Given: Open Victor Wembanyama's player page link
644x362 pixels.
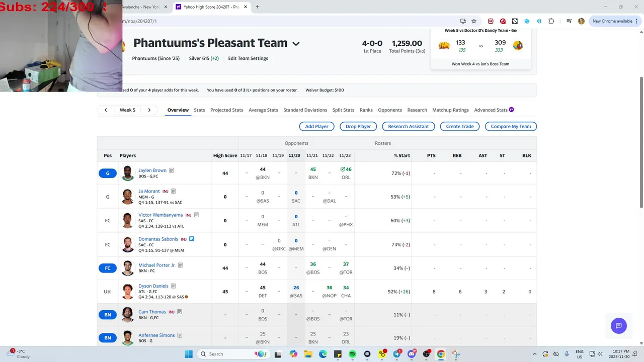Looking at the screenshot, I should click(x=160, y=215).
